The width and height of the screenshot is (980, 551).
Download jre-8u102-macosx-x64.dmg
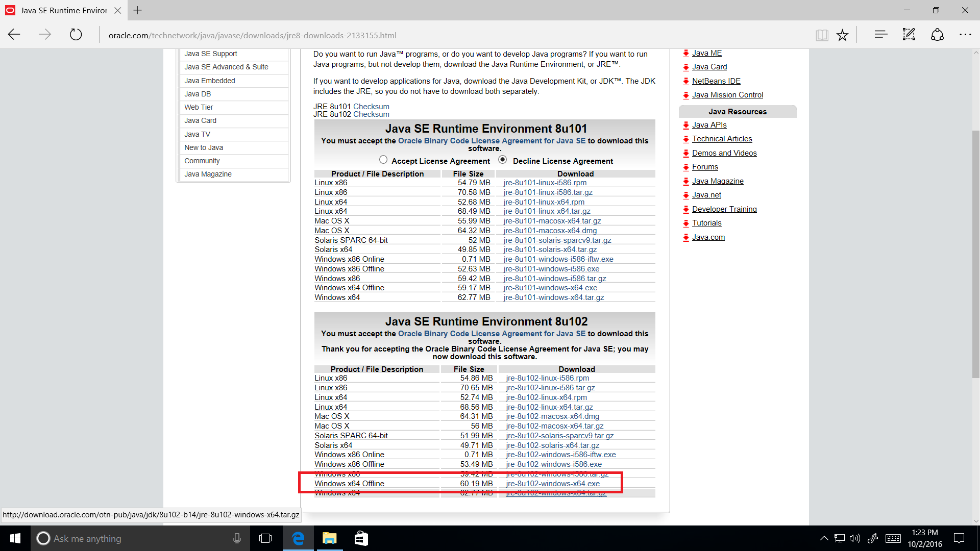click(553, 416)
